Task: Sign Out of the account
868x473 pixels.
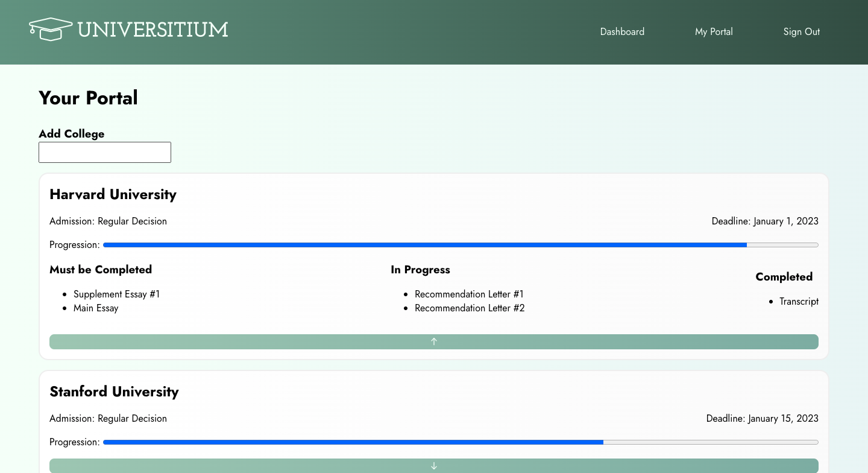Action: pyautogui.click(x=802, y=32)
